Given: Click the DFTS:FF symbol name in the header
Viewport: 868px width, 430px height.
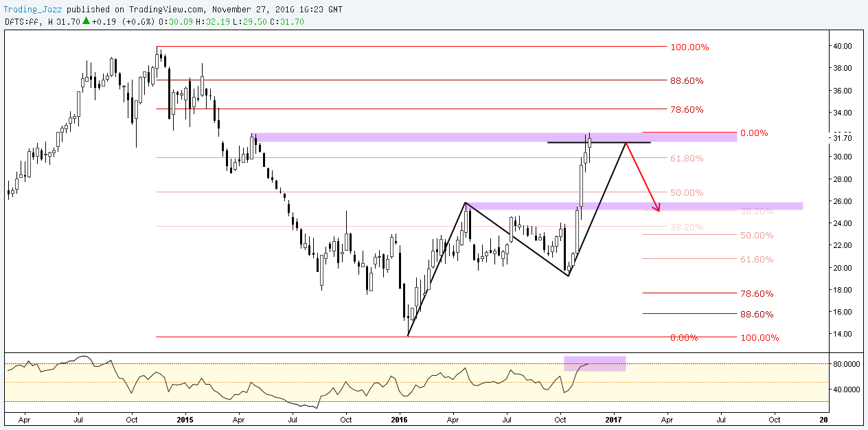Looking at the screenshot, I should [x=22, y=21].
